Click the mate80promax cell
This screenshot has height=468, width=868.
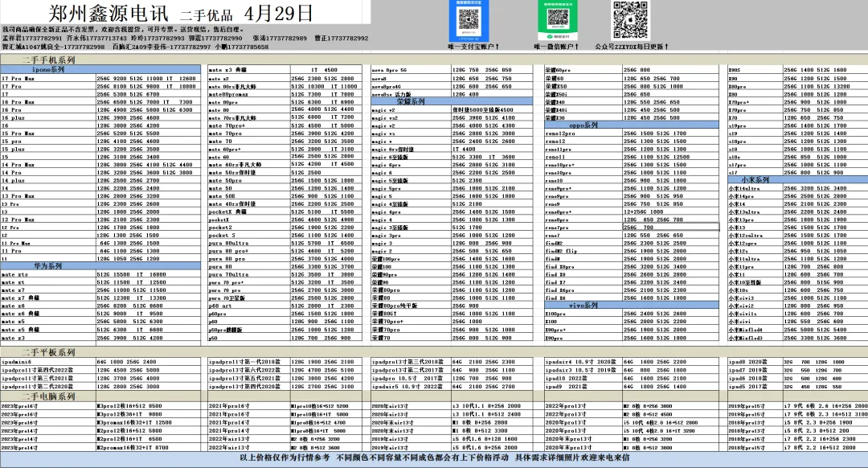tap(249, 94)
